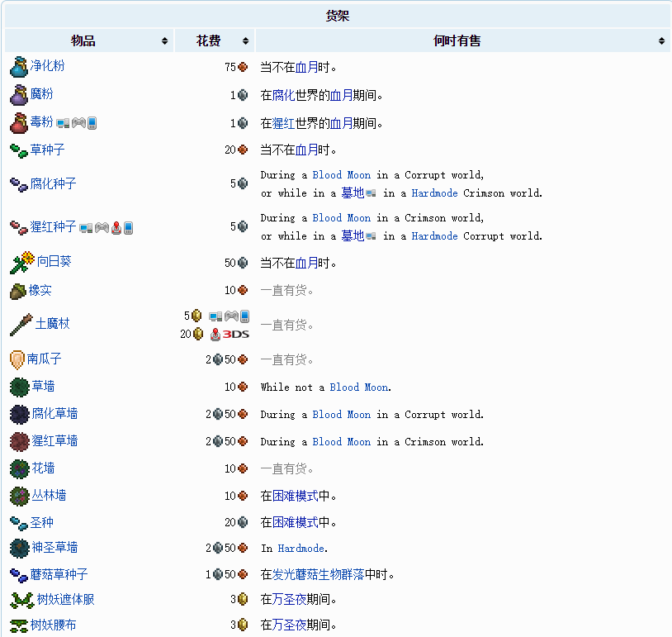Click the Grass Seeds (草种子) green icon

coord(19,150)
